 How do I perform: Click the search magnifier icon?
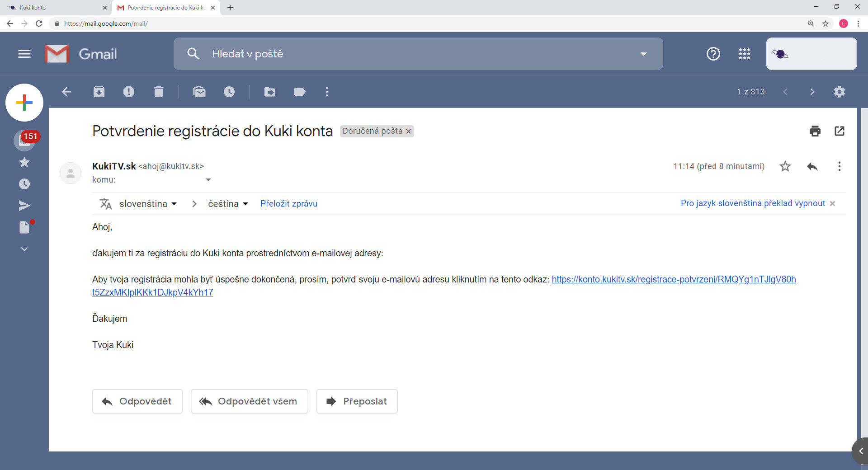pyautogui.click(x=193, y=54)
